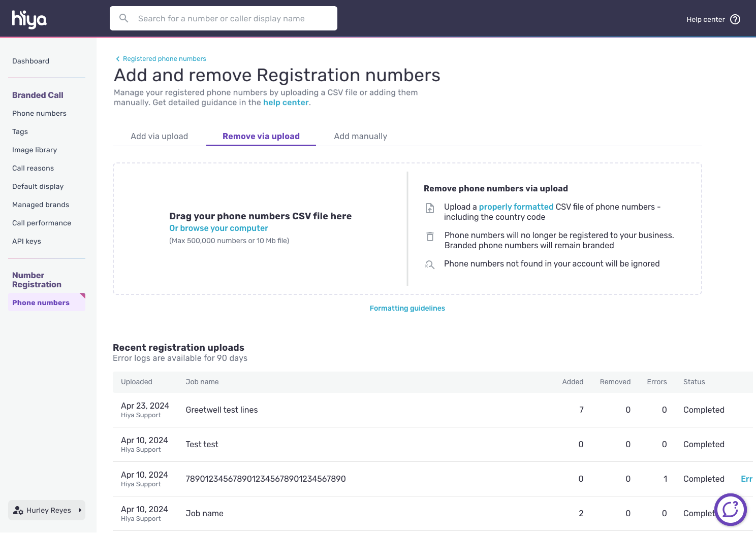Switch to the Add via upload tab
This screenshot has width=756, height=534.
click(159, 136)
